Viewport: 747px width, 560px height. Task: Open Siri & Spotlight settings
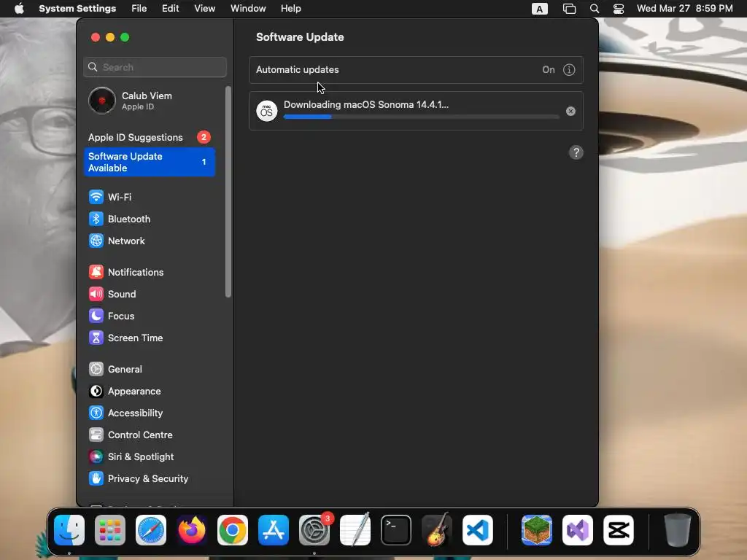tap(149, 457)
